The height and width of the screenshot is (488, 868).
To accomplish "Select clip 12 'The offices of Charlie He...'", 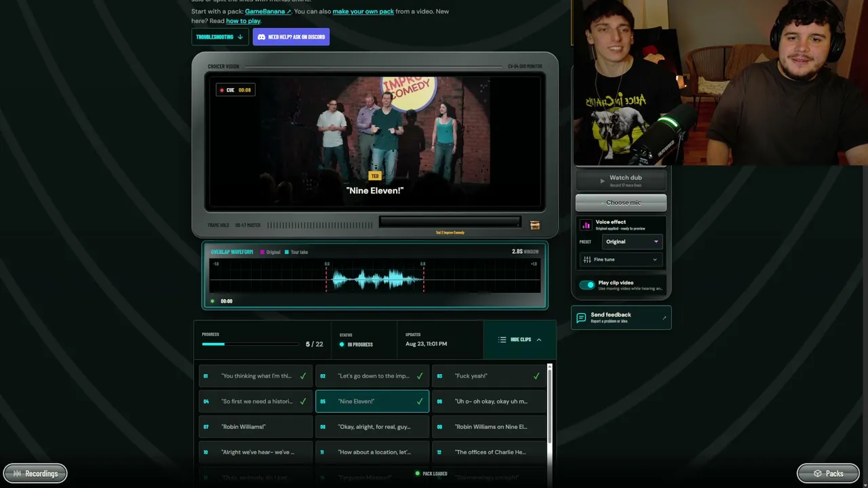I will point(489,452).
